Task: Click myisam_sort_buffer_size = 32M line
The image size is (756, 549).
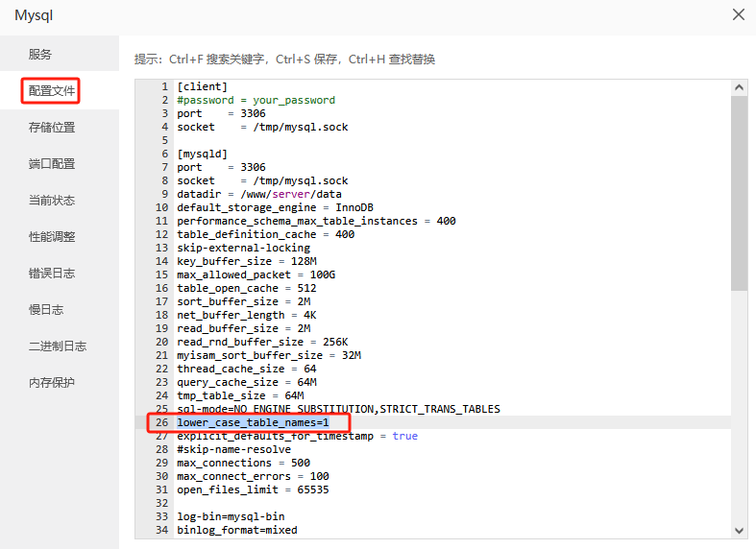Action: click(269, 355)
